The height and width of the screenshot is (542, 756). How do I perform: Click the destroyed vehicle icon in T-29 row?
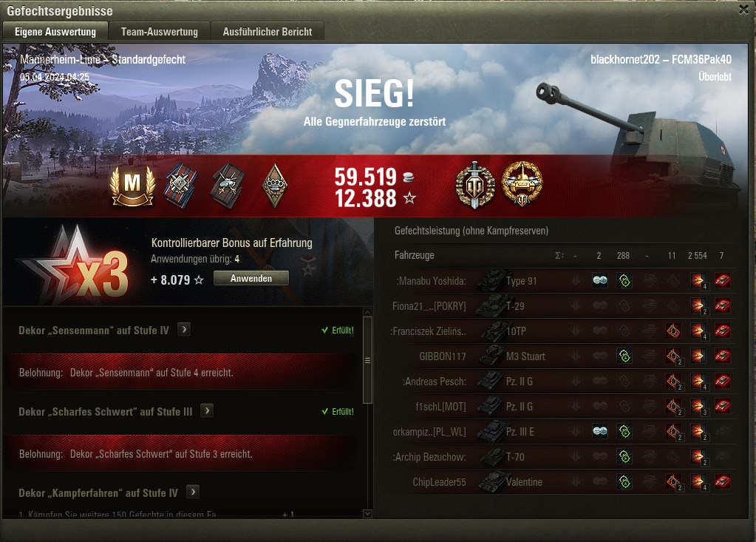pyautogui.click(x=722, y=305)
